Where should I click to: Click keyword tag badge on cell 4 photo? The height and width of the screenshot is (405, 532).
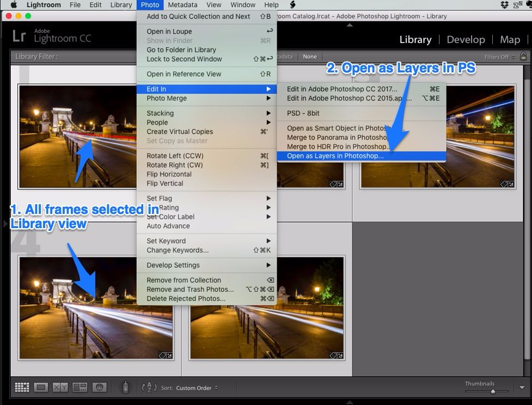[162, 355]
